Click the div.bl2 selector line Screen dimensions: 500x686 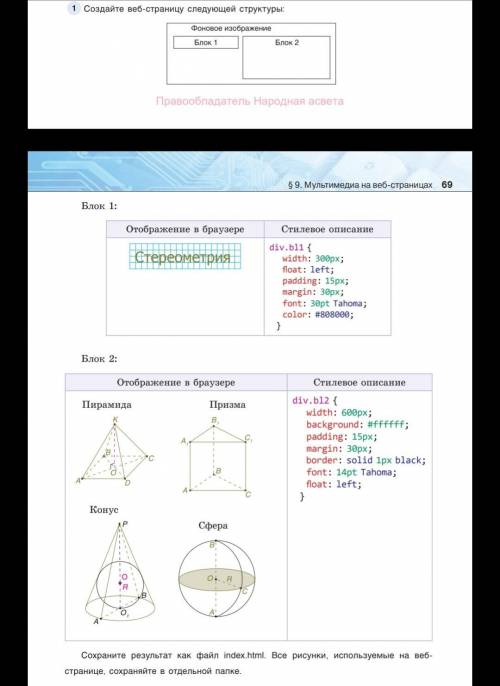click(x=315, y=400)
